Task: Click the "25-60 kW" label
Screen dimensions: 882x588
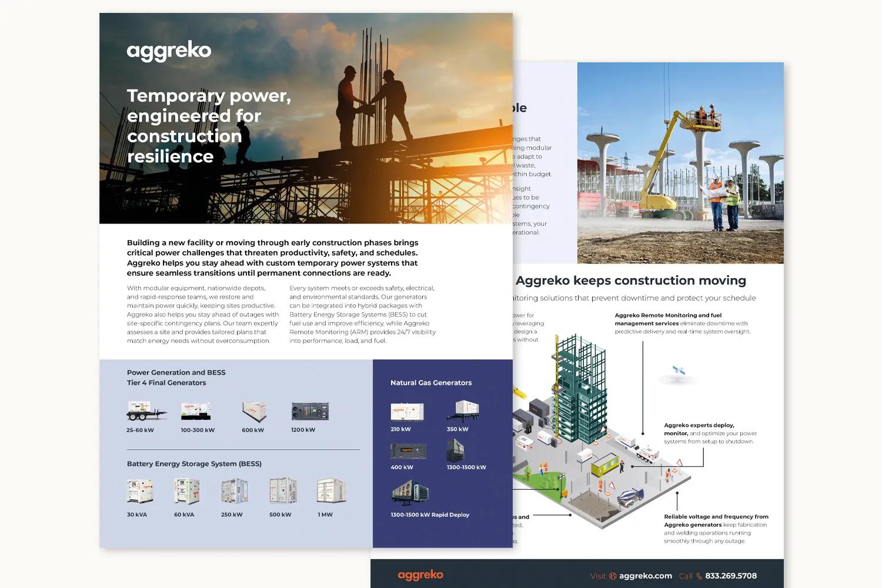Action: 140,430
